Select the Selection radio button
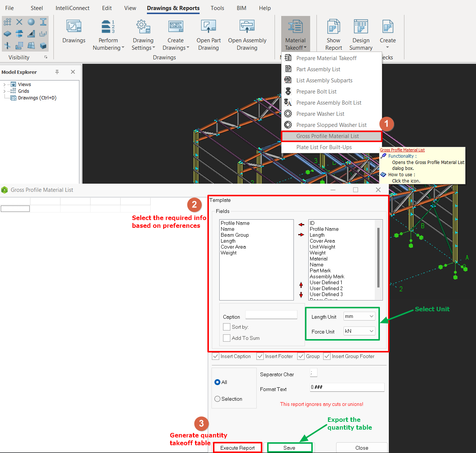The image size is (476, 453). [217, 399]
